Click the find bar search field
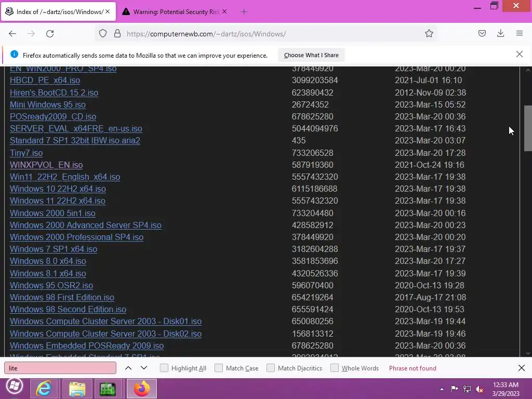 60,368
